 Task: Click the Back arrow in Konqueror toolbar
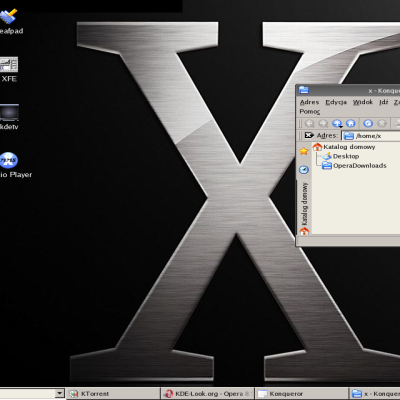click(x=310, y=124)
